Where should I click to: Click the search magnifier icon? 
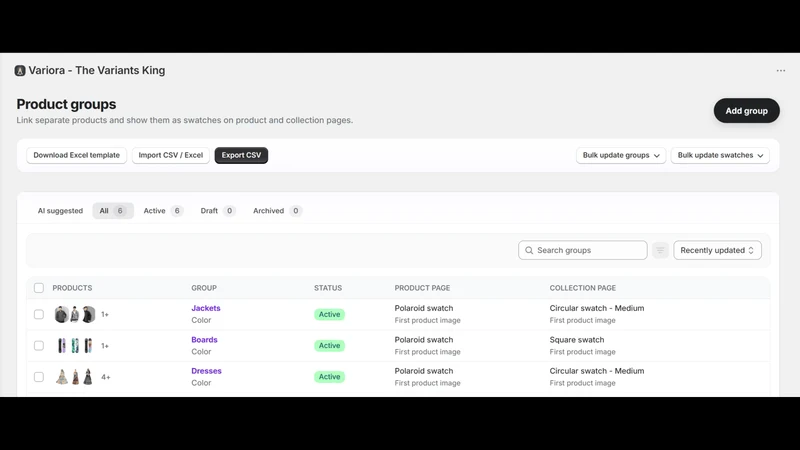pos(529,250)
